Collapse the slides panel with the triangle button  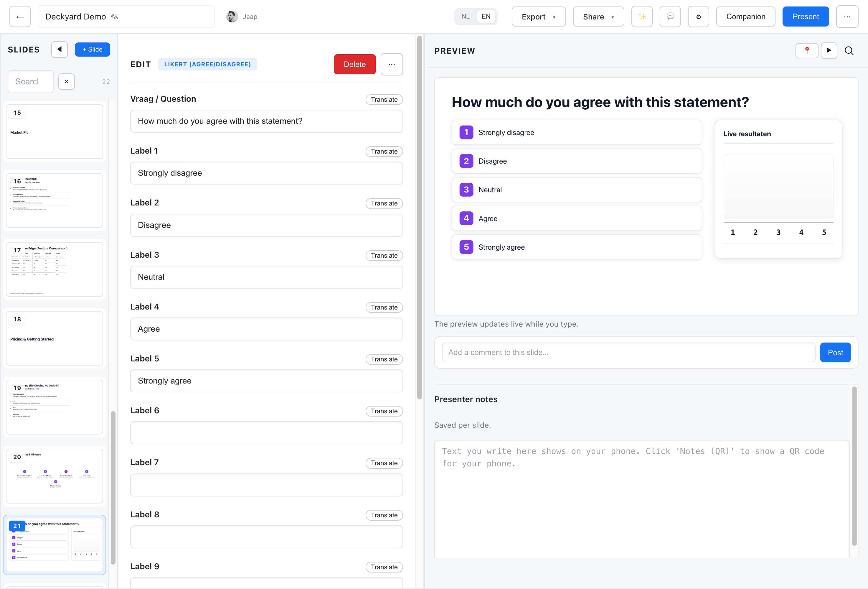pyautogui.click(x=60, y=49)
